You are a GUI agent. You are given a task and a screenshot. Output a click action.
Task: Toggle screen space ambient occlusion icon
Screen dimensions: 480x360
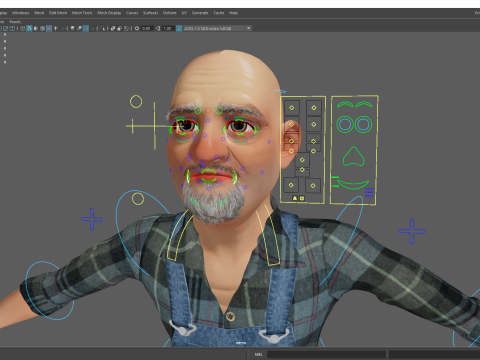72,28
